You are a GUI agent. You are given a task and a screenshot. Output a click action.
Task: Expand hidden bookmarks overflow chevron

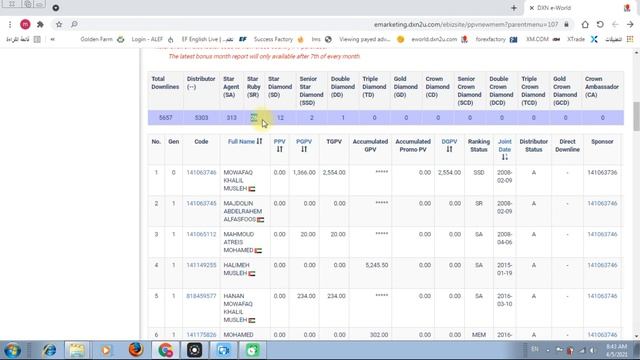52,39
